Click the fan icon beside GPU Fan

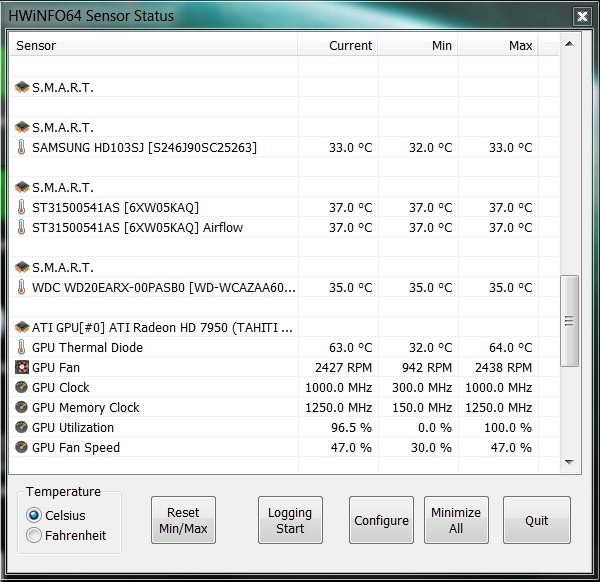tap(22, 367)
